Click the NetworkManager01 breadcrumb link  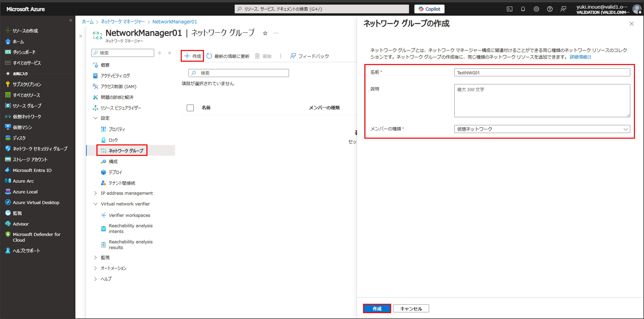pyautogui.click(x=174, y=22)
